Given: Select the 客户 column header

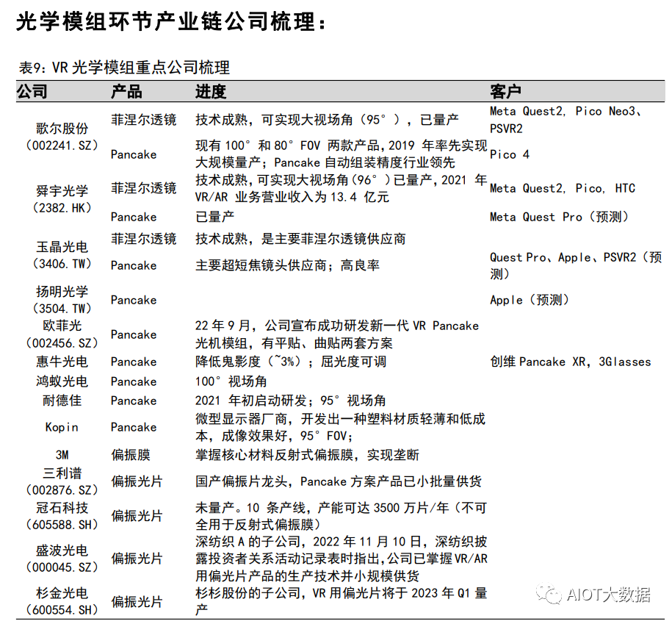Looking at the screenshot, I should 504,91.
